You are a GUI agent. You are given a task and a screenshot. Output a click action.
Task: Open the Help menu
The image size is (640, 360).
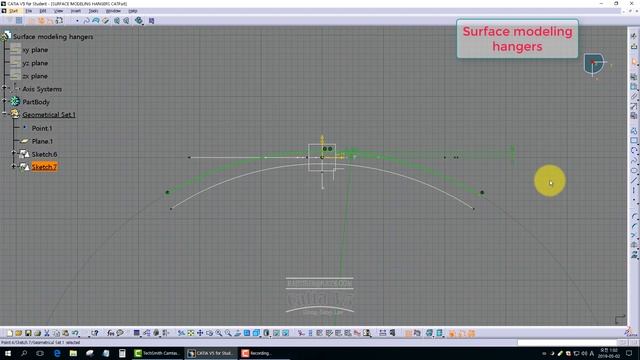[x=133, y=11]
